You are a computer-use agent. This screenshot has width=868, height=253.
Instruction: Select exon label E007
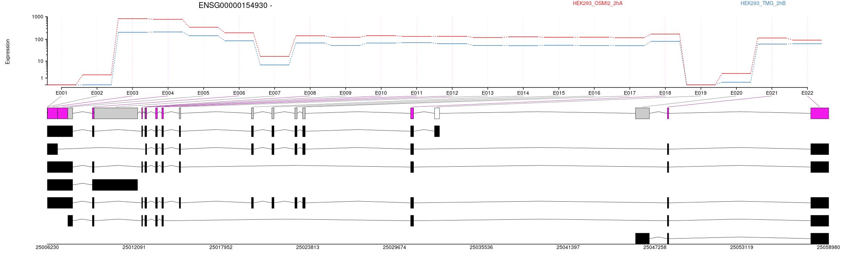pos(275,93)
